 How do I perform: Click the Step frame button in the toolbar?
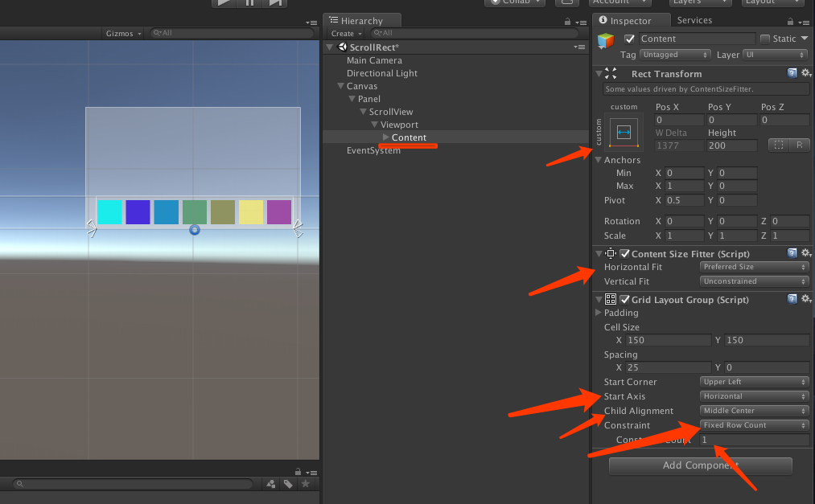point(274,3)
